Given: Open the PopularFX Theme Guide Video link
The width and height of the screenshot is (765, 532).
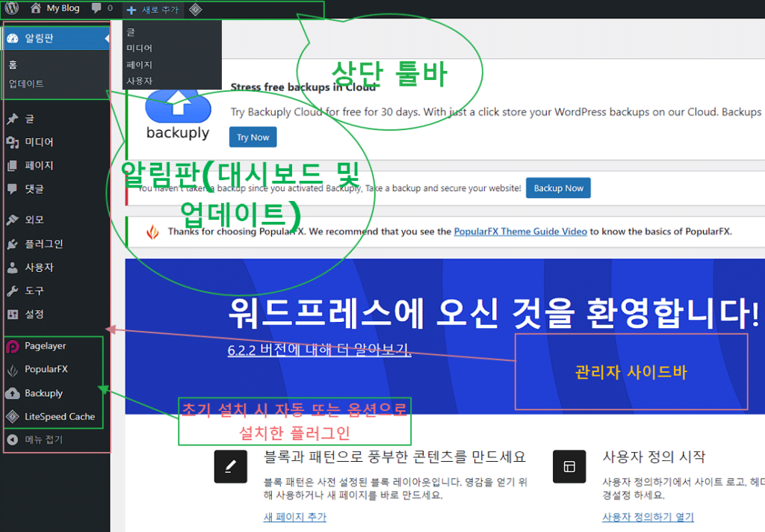Looking at the screenshot, I should pyautogui.click(x=520, y=232).
